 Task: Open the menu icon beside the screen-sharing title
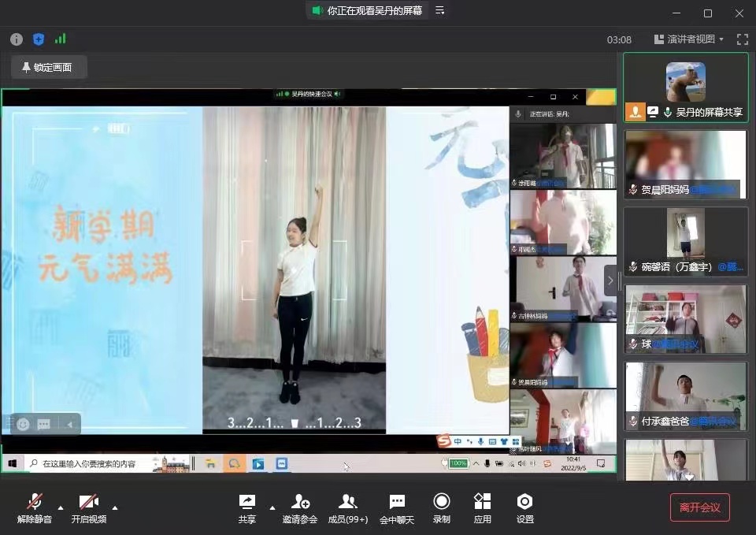440,11
